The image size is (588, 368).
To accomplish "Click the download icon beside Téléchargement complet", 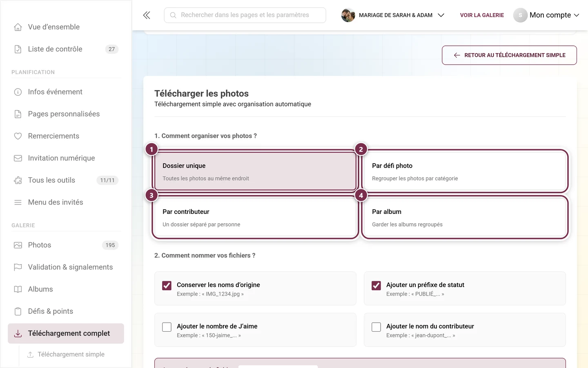I will 18,334.
